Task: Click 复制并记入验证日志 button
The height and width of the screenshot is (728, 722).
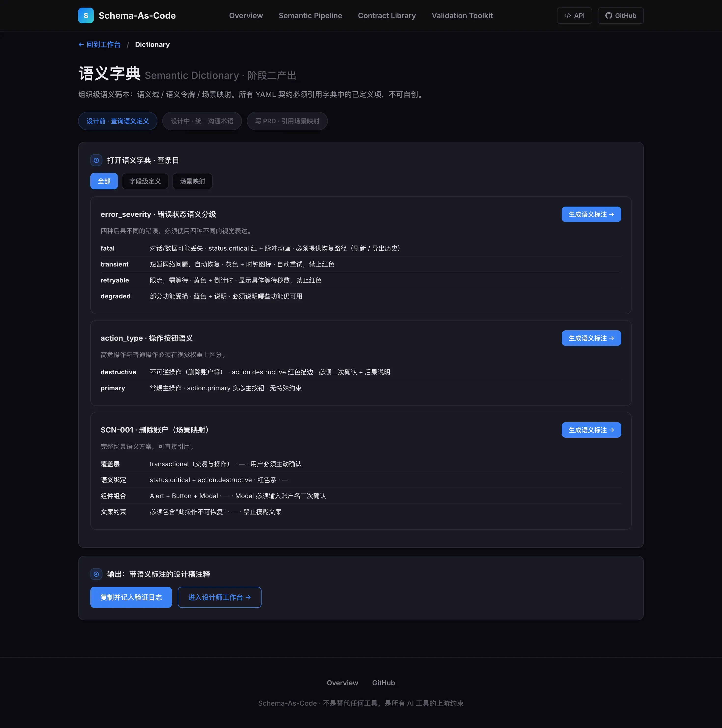Action: point(131,597)
